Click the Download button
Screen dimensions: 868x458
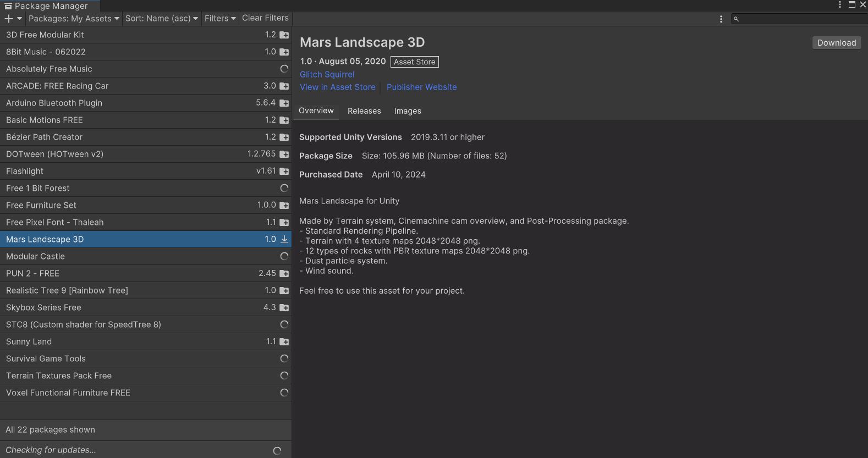tap(837, 43)
